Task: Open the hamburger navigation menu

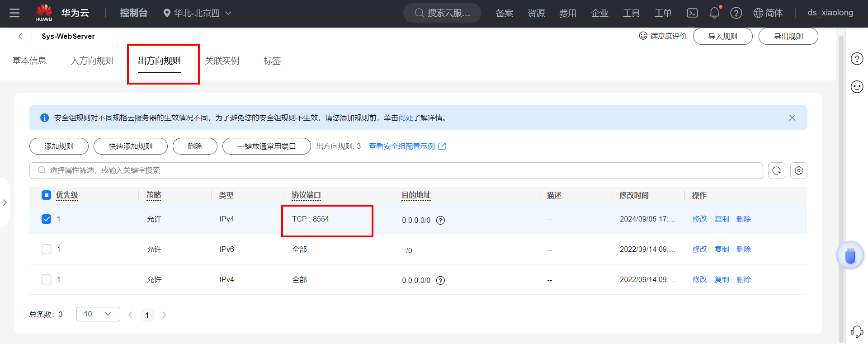Action: pos(14,13)
